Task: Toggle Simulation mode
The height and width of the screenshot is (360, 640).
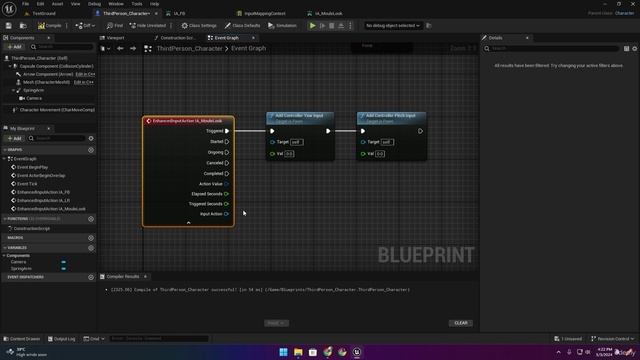Action: 282,25
